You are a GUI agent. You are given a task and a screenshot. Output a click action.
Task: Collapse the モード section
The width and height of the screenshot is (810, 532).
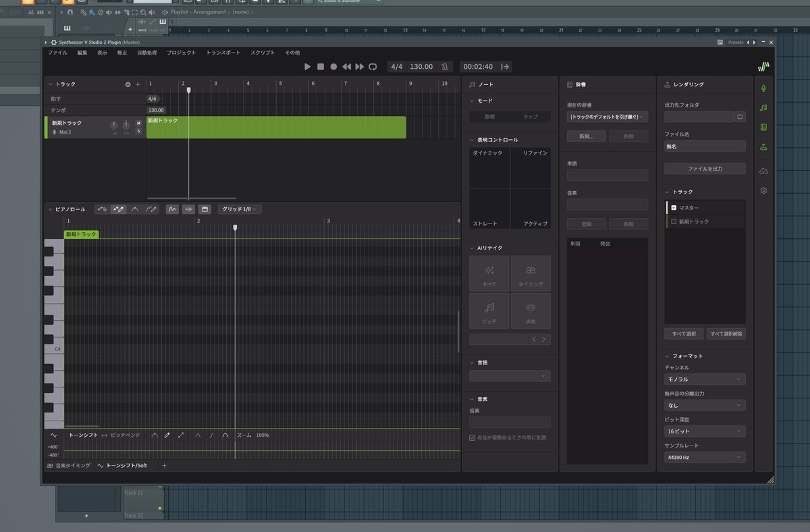tap(472, 100)
